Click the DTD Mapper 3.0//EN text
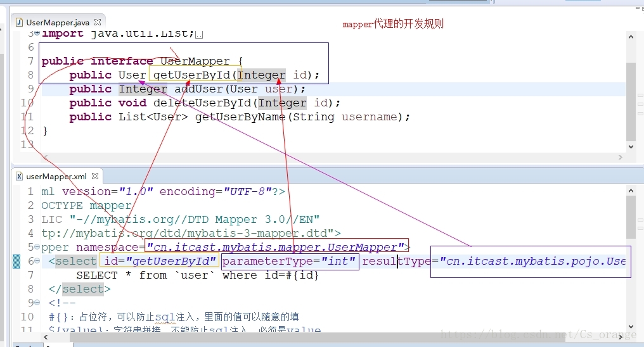This screenshot has width=644, height=347. 250,220
